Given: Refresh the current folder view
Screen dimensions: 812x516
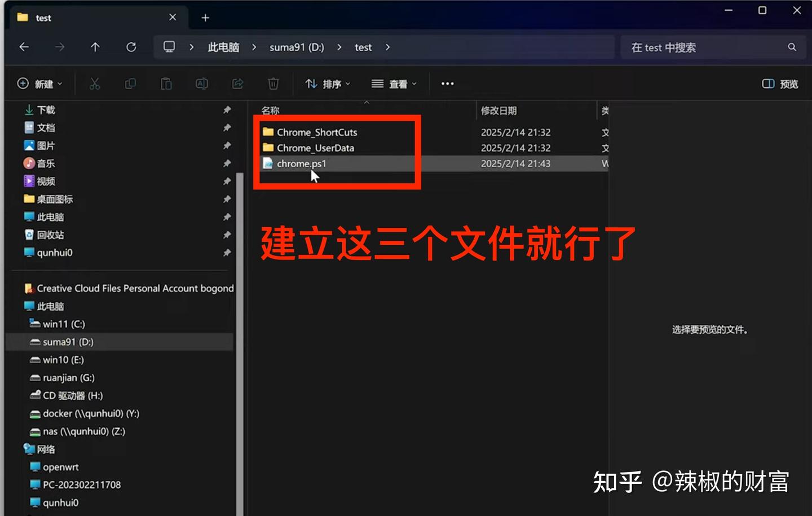Looking at the screenshot, I should (x=131, y=47).
